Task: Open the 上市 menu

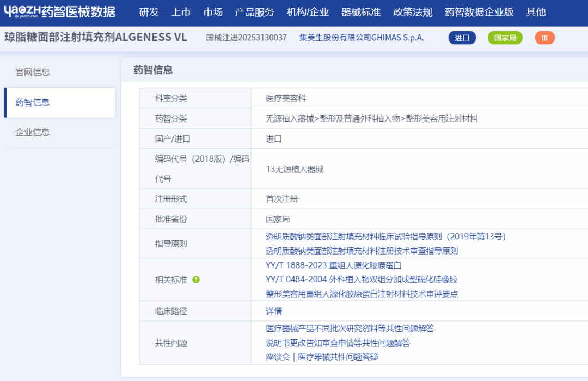Action: [x=181, y=12]
